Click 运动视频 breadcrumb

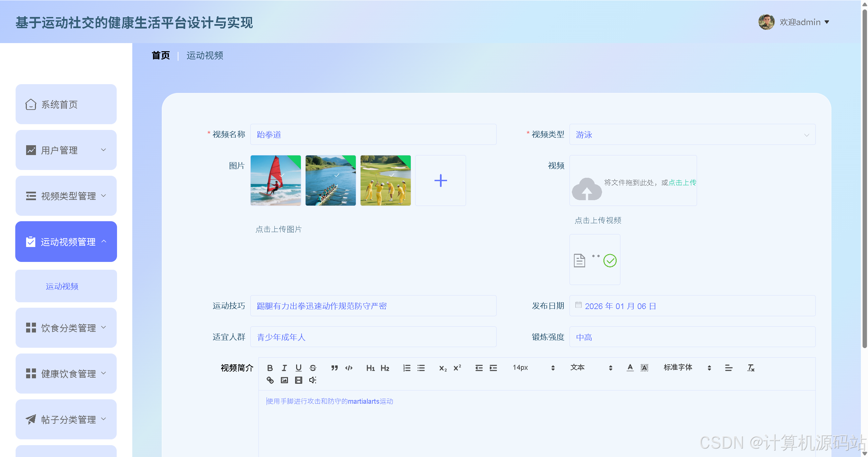(x=205, y=55)
